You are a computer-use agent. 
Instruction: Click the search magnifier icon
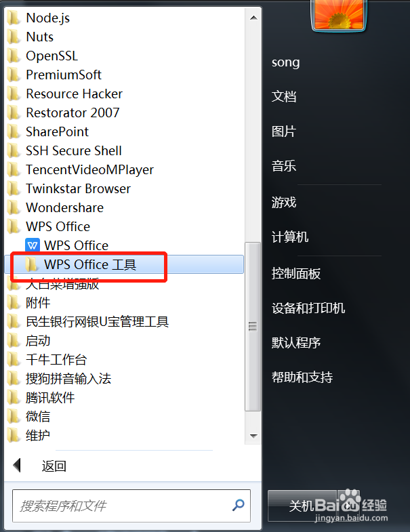click(239, 505)
